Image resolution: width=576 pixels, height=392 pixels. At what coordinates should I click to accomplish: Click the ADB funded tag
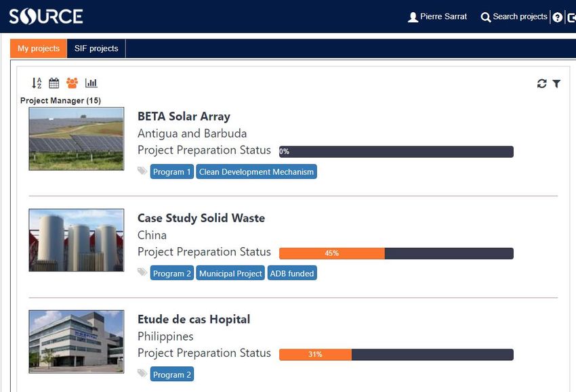[x=292, y=274]
